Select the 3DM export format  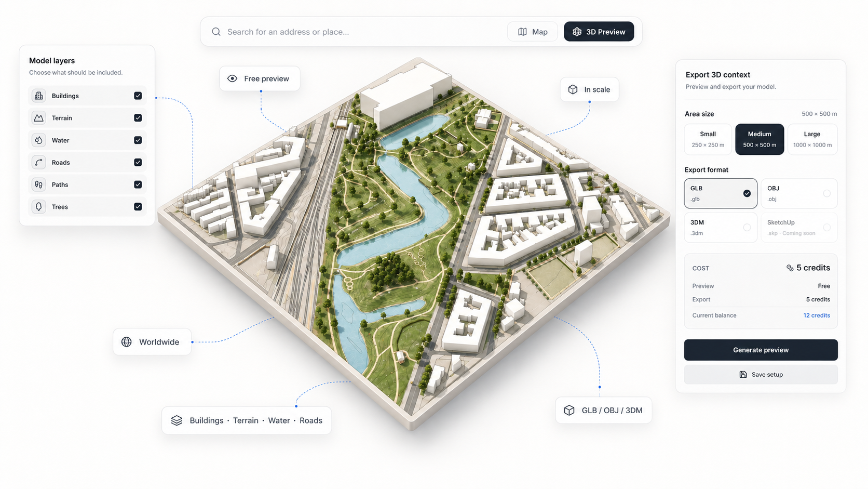pos(721,228)
